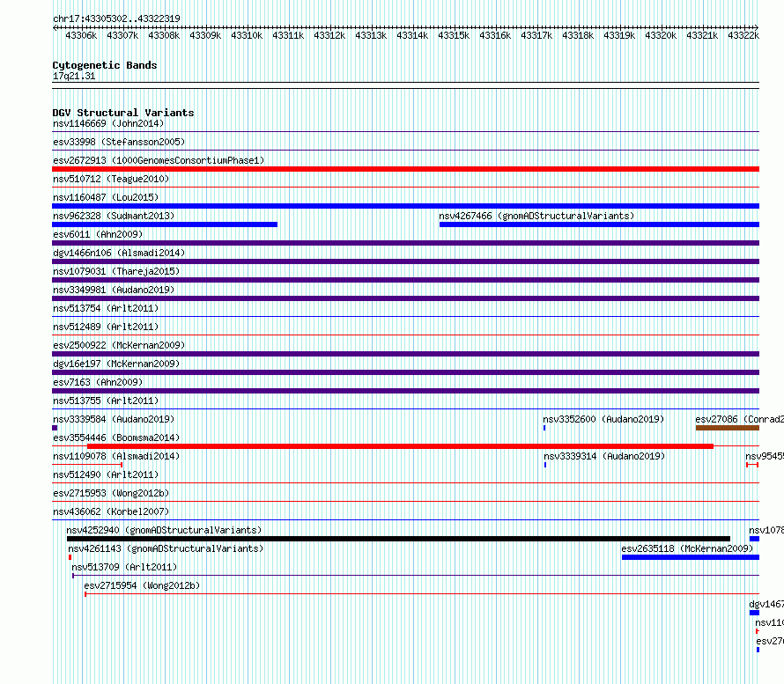Click the blue bar beneath nsv4267466
Image resolution: width=784 pixels, height=684 pixels.
click(x=599, y=224)
